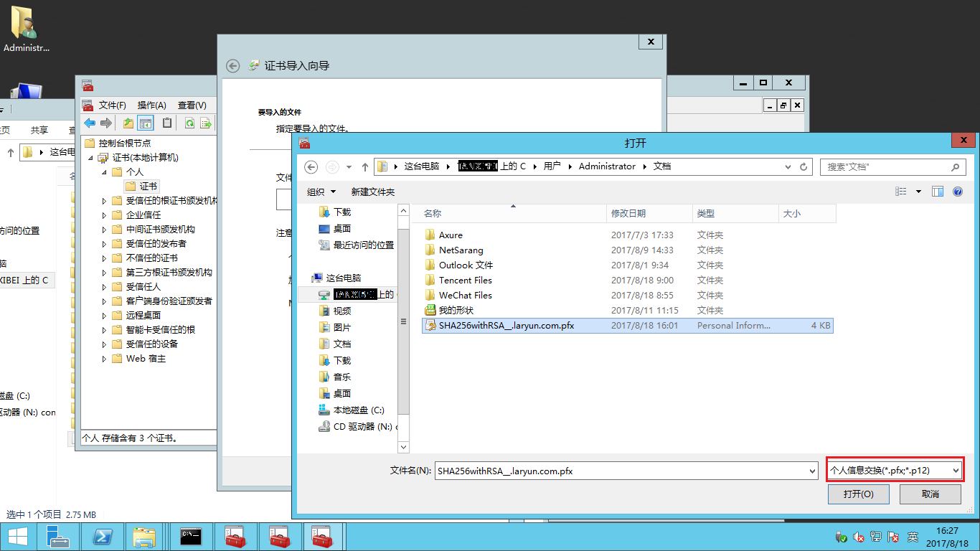This screenshot has height=551, width=980.
Task: Open the 组织 dropdown menu
Action: 321,192
